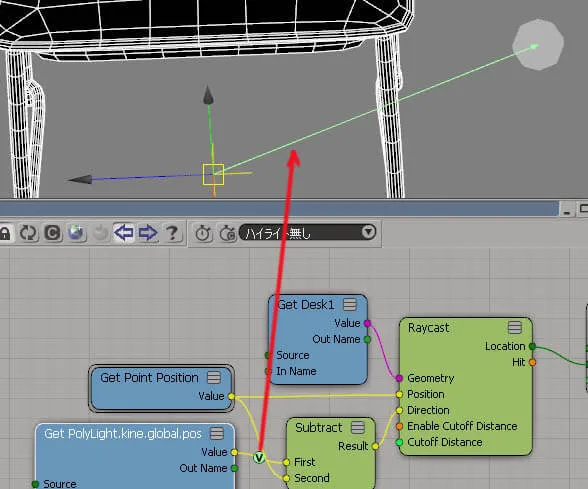Expand the Subtract node menu icon
588x489 pixels.
pyautogui.click(x=357, y=427)
